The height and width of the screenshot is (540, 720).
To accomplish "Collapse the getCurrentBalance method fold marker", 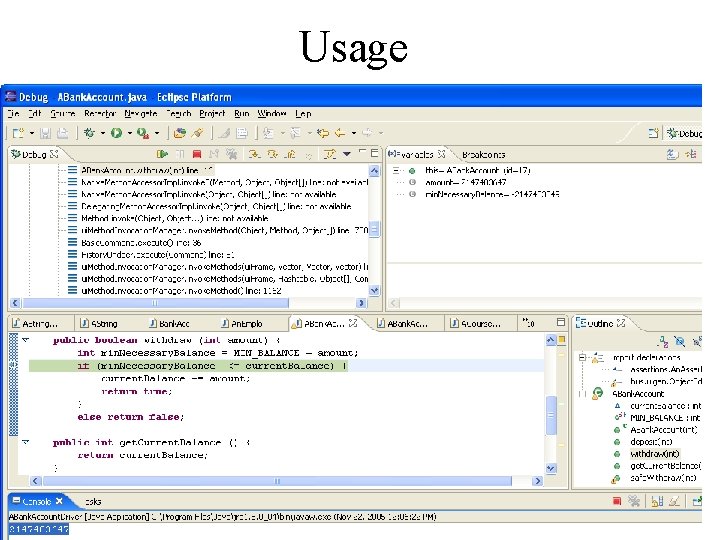I will tap(26, 442).
